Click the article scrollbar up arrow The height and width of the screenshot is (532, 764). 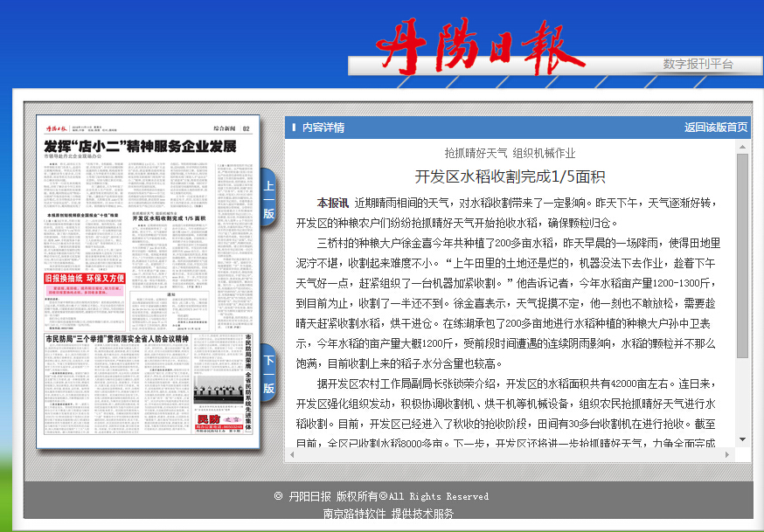point(742,147)
